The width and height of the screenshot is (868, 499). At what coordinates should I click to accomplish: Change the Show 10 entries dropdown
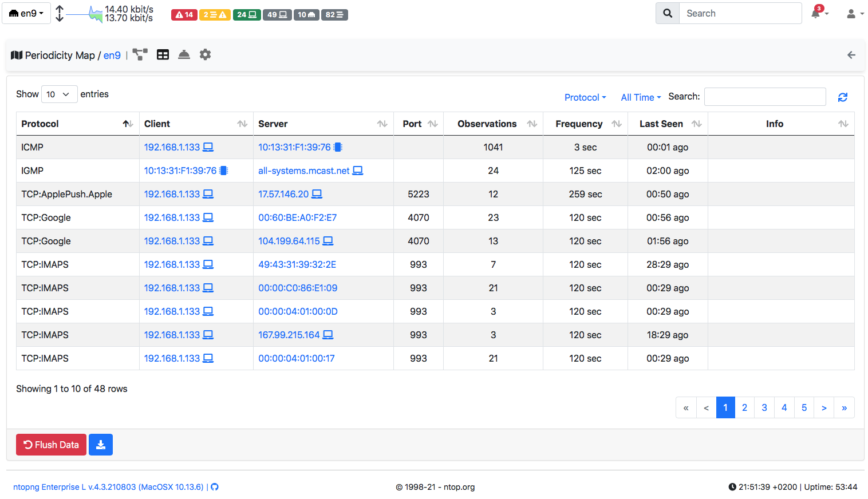pos(59,94)
